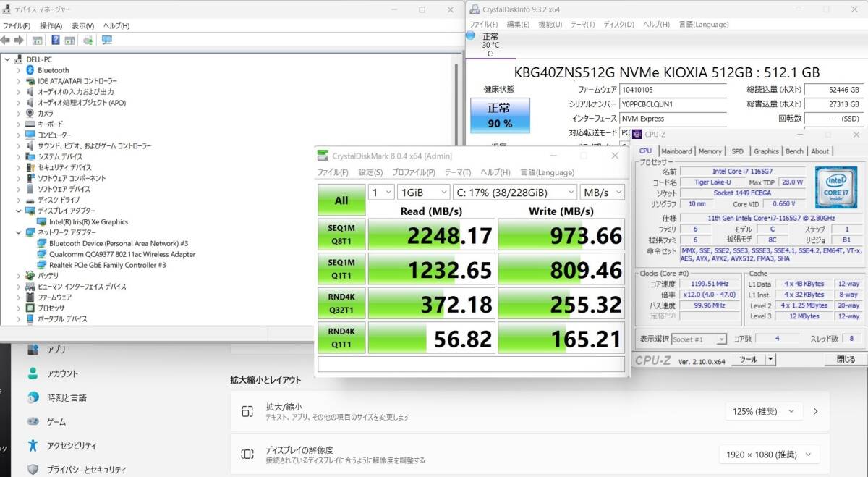The width and height of the screenshot is (868, 477).
Task: Open the 1GiB test size dropdown
Action: (423, 192)
